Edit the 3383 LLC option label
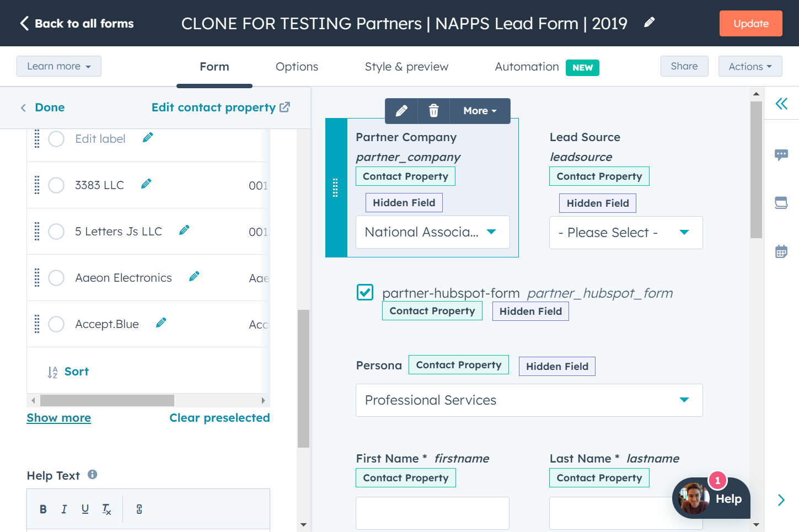799x532 pixels. [x=146, y=184]
